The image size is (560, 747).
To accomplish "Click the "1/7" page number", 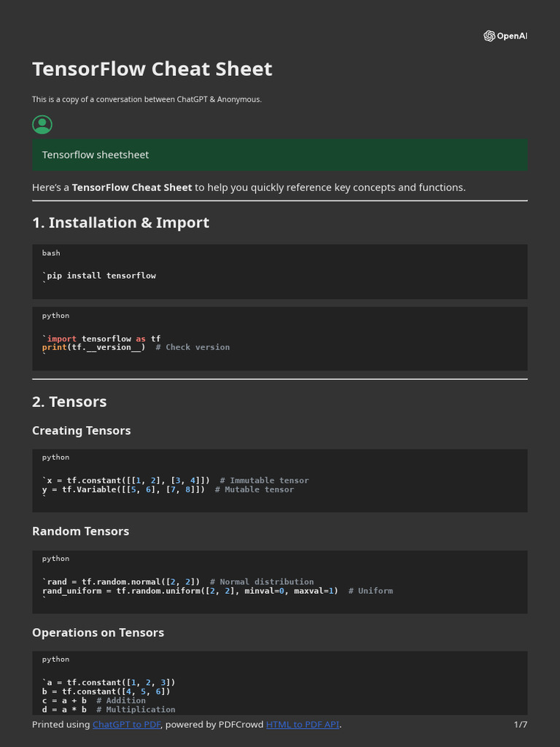I will tap(520, 724).
